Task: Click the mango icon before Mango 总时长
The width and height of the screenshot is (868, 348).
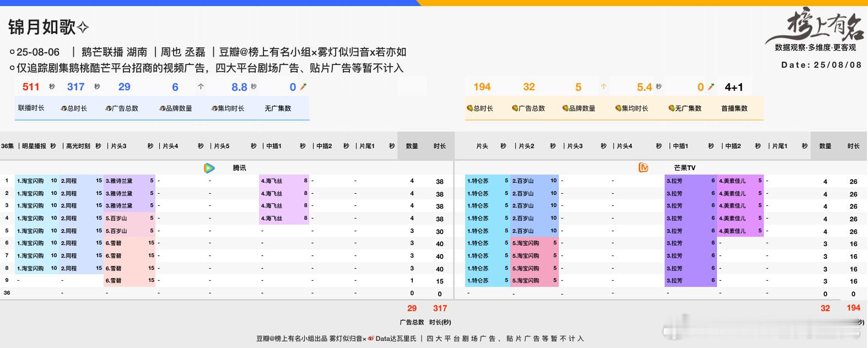Action: 470,108
